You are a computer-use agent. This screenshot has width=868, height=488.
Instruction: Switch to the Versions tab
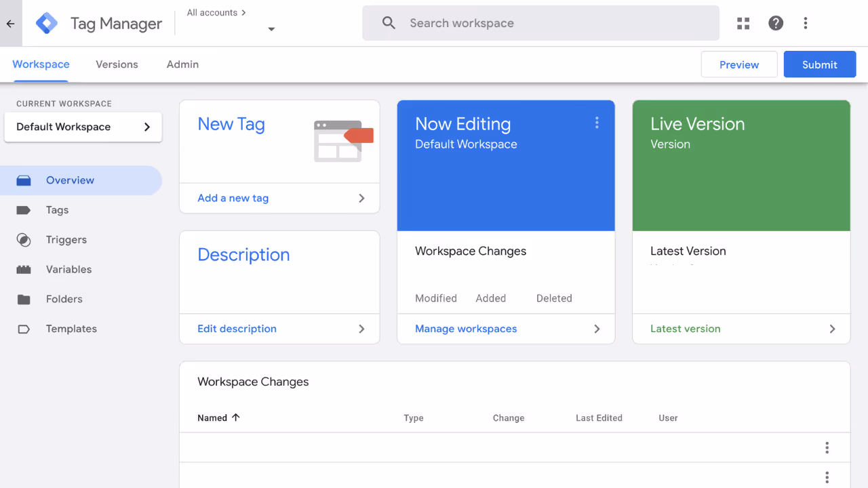117,64
